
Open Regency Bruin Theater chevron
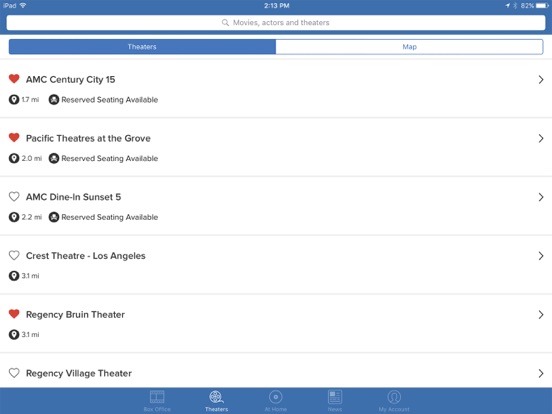[541, 315]
